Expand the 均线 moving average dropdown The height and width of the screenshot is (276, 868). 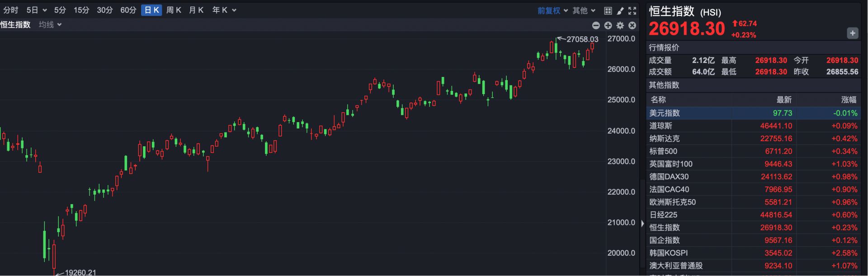(50, 24)
